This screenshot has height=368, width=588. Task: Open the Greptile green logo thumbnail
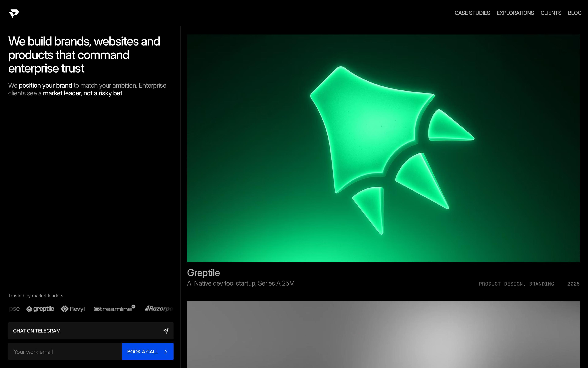click(383, 148)
